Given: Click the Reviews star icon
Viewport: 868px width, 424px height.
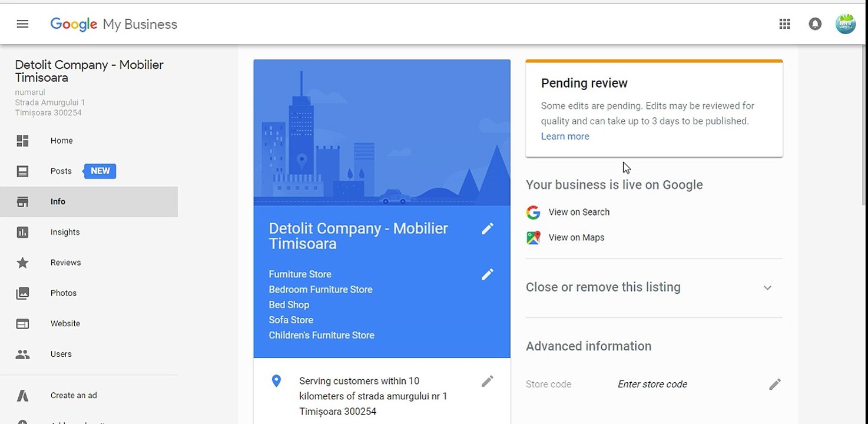Looking at the screenshot, I should [x=22, y=263].
